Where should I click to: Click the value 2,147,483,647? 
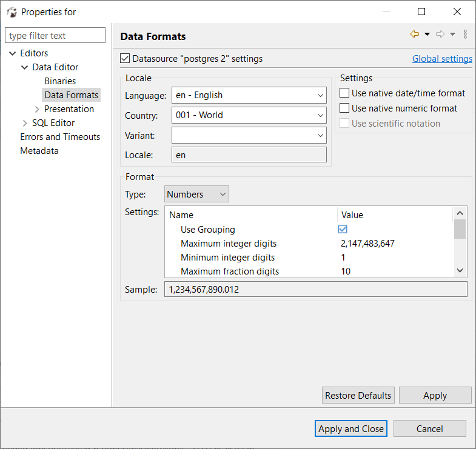(367, 244)
